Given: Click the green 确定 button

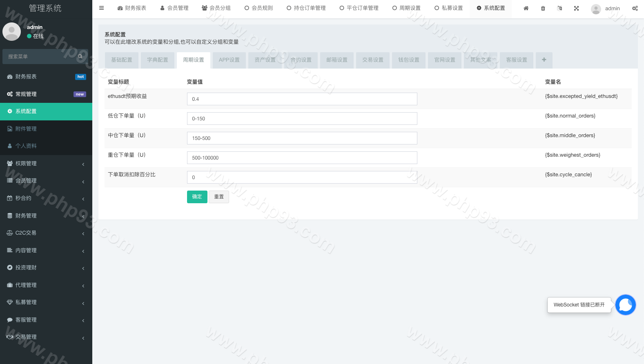Looking at the screenshot, I should [x=197, y=197].
